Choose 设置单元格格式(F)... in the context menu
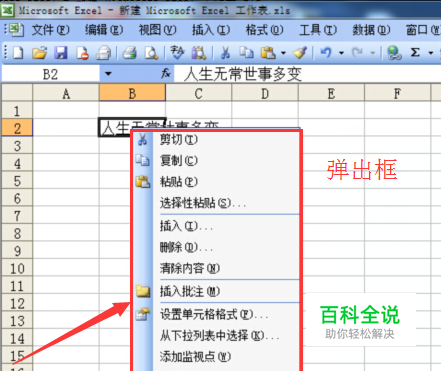 [217, 314]
